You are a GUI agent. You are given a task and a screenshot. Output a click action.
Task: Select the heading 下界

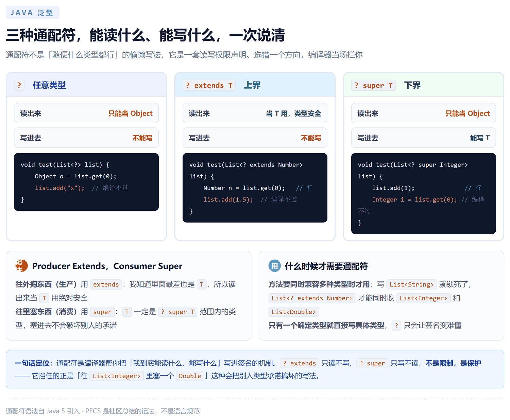coord(412,85)
